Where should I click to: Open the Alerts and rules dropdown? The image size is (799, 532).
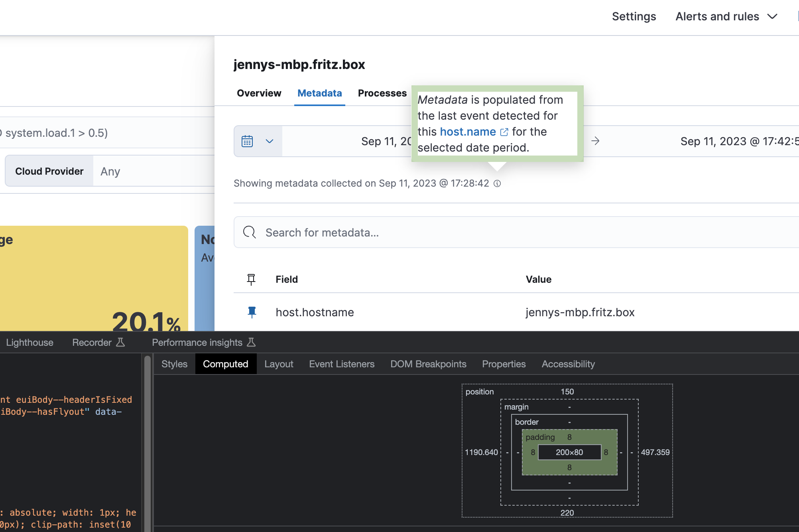click(x=726, y=16)
